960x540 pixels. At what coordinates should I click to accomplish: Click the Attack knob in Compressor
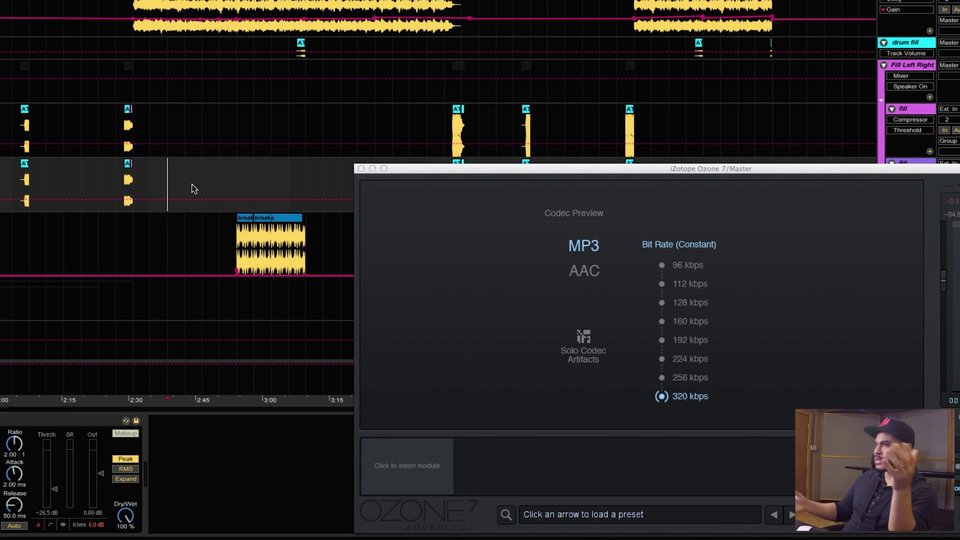pos(14,473)
